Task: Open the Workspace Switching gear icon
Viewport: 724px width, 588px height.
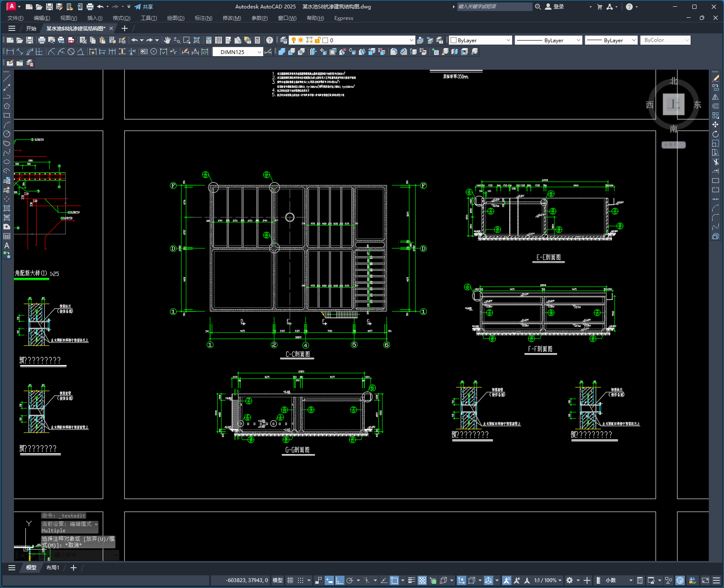Action: (570, 580)
